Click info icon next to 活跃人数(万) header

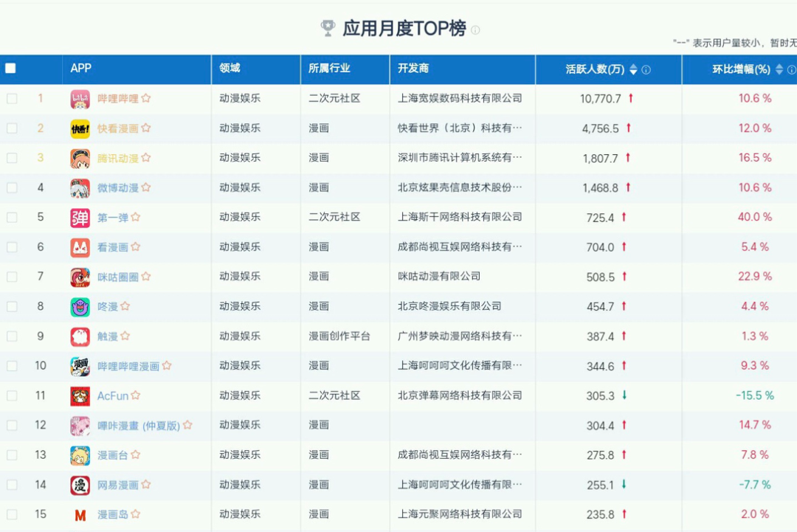click(x=646, y=69)
